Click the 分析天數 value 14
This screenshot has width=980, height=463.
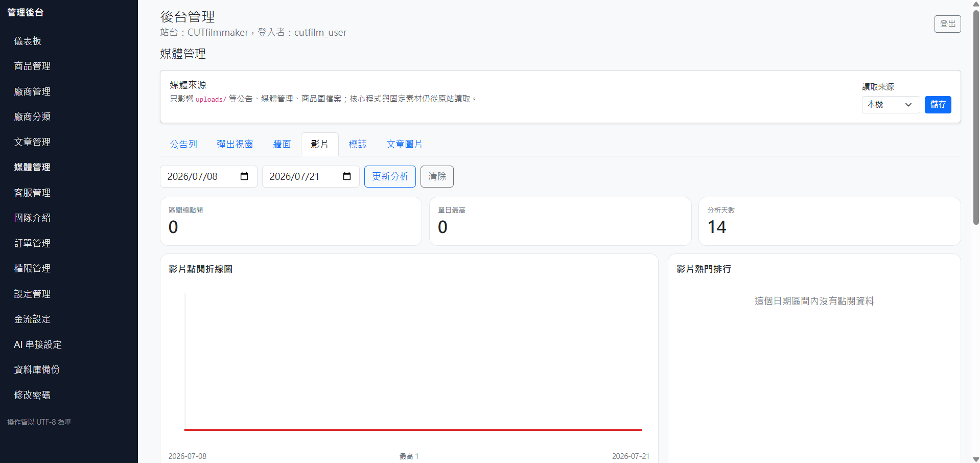717,227
